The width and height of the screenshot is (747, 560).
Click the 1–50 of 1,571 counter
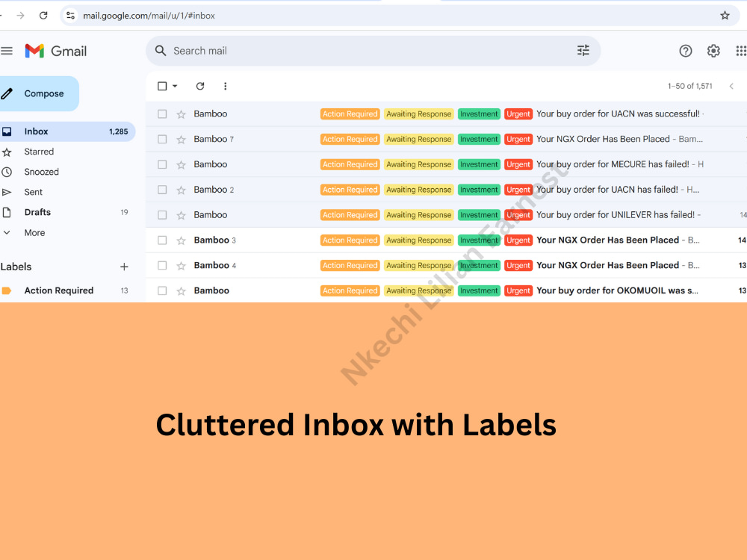click(x=689, y=86)
